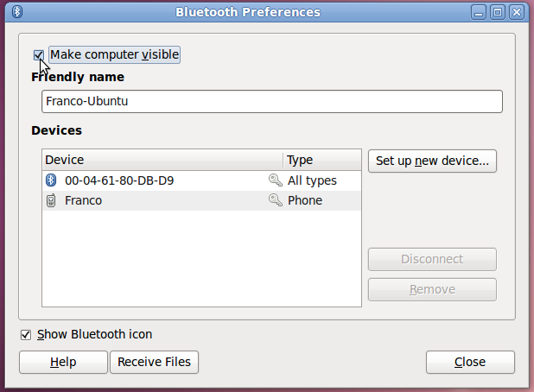Click the Bluetooth icon in the title bar

point(17,12)
